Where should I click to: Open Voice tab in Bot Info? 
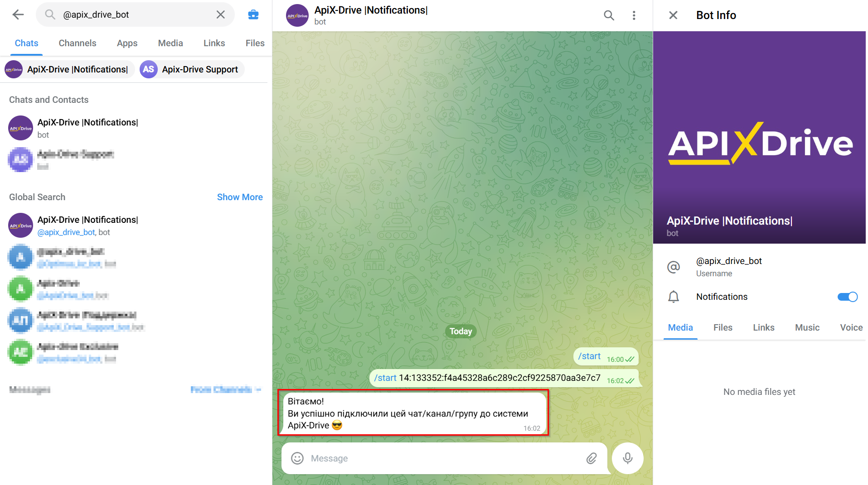click(x=851, y=327)
